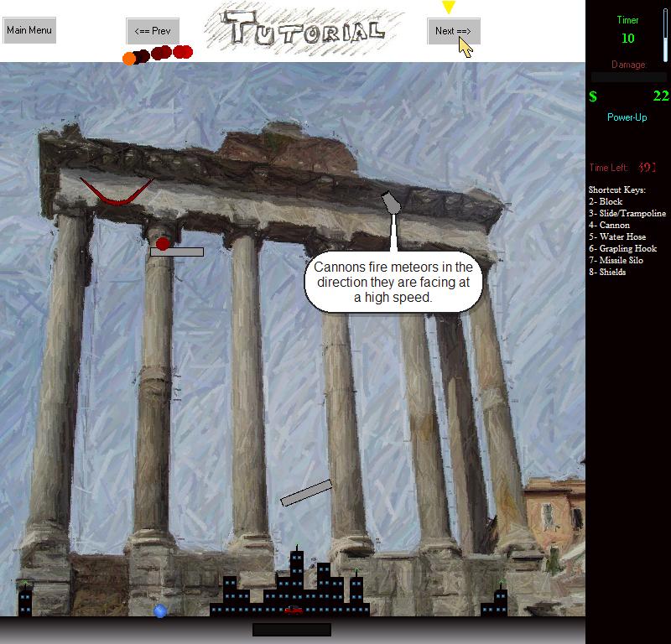This screenshot has width=671, height=644.
Task: Click the yellow arrow above Next
Action: [x=449, y=8]
